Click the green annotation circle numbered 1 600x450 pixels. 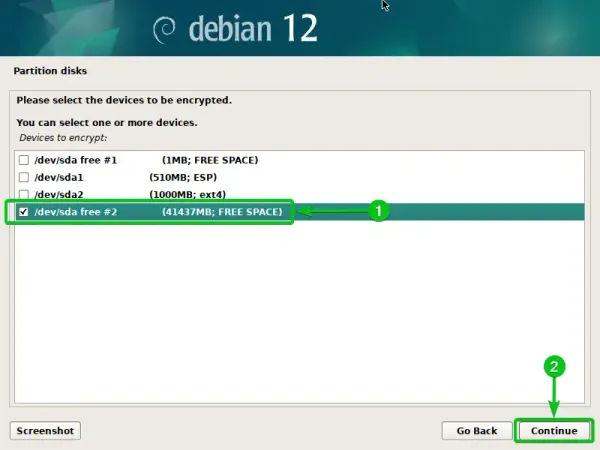click(x=376, y=211)
